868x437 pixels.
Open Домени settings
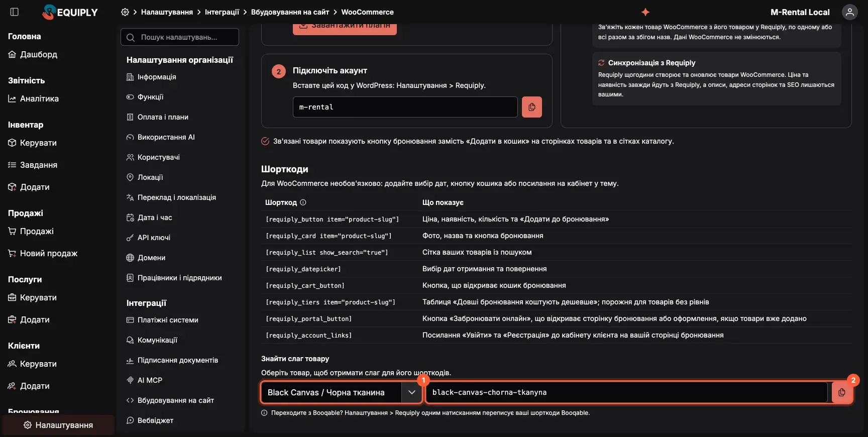coord(146,258)
